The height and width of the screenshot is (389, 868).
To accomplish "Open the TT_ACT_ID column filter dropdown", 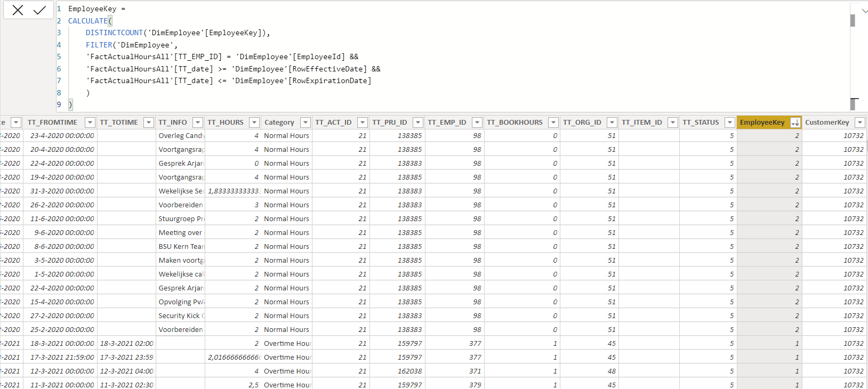I will coord(363,123).
